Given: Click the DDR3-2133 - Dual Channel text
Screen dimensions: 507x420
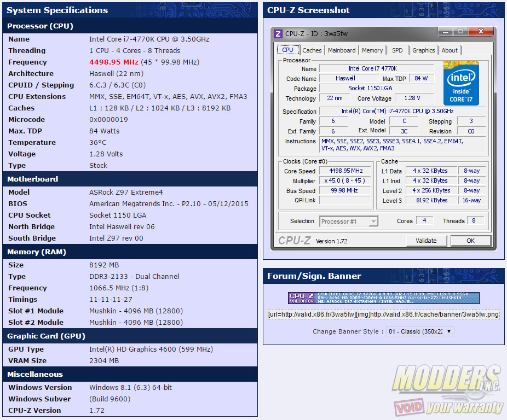Looking at the screenshot, I should pos(134,277).
